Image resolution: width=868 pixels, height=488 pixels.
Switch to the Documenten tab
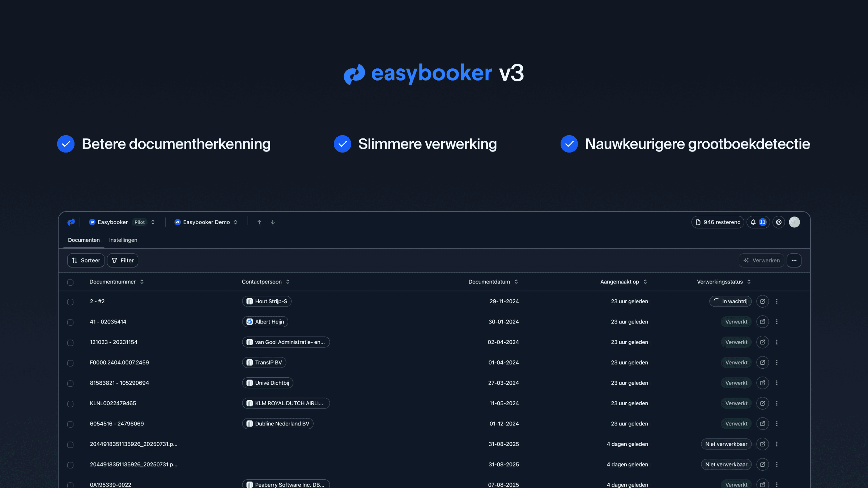coord(84,240)
